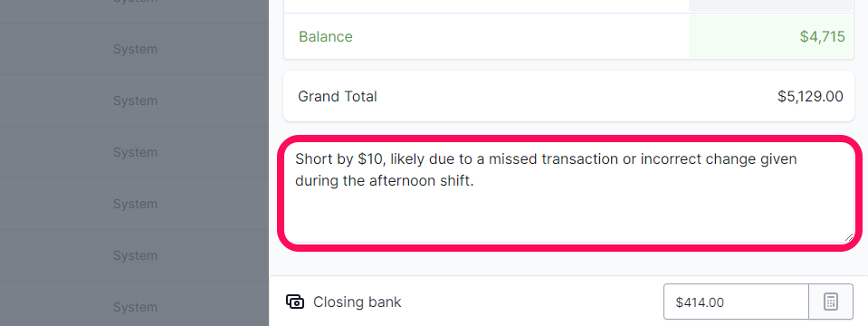Focus the Closing bank $414.00 field

pyautogui.click(x=736, y=302)
